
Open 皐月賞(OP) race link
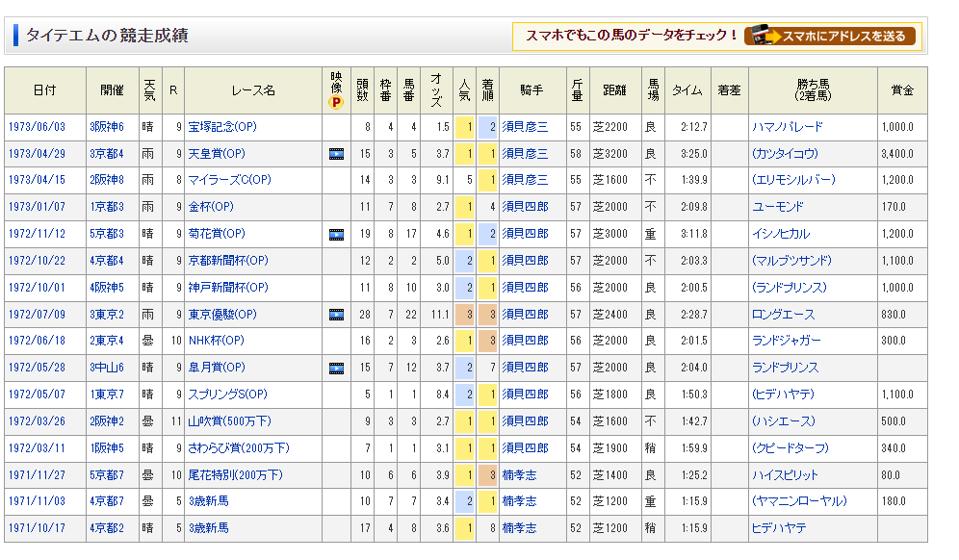point(217,368)
